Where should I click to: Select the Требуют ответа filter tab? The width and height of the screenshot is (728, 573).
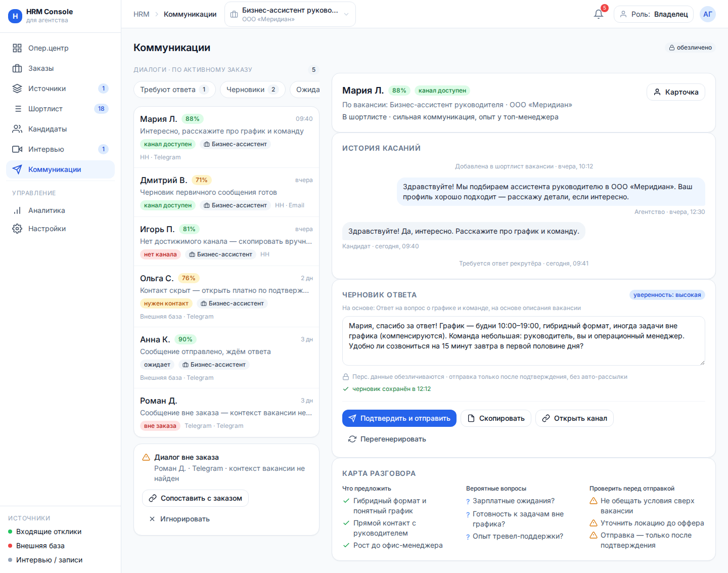coord(174,90)
